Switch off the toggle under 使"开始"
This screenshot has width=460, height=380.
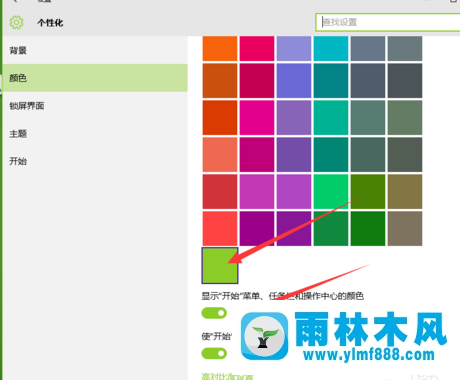214,353
